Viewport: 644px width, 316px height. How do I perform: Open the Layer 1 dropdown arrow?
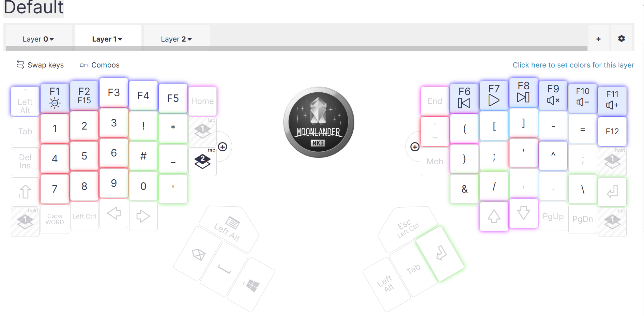pyautogui.click(x=120, y=40)
